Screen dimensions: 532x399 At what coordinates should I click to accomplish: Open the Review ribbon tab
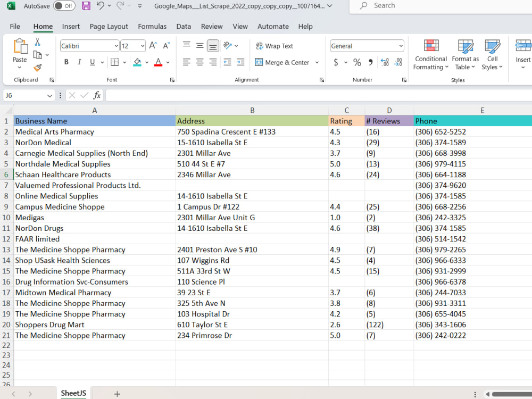[212, 26]
